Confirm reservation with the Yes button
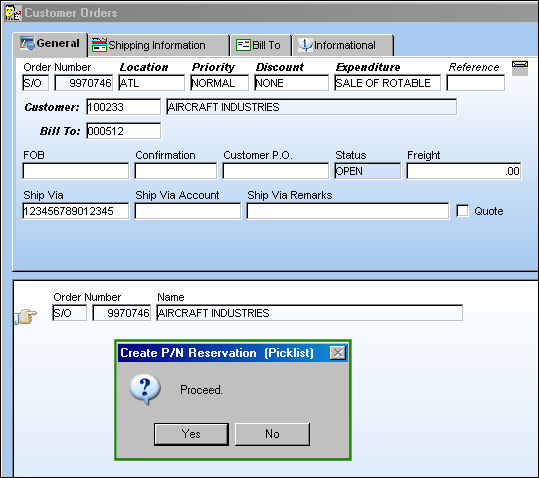This screenshot has height=478, width=539. point(191,434)
